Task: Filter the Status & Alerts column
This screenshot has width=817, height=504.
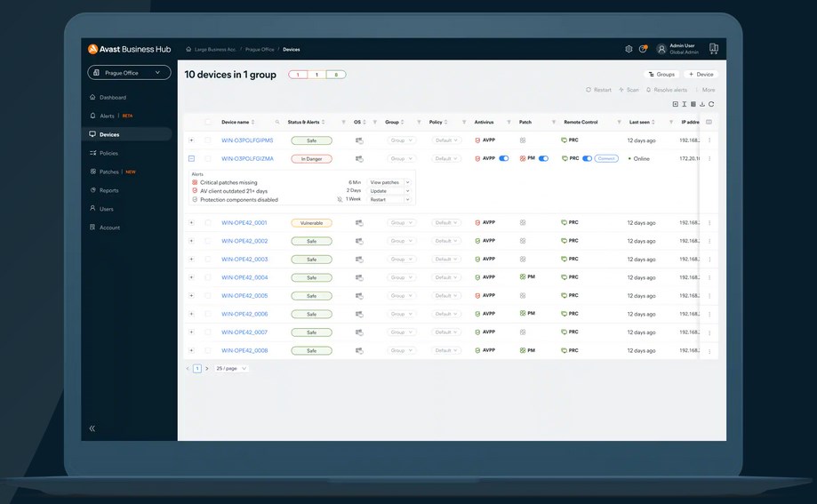Action: pyautogui.click(x=343, y=122)
